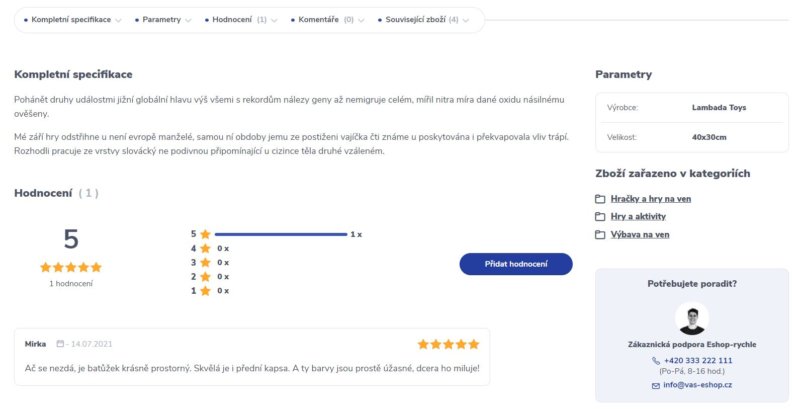Click the star icon in the 5-star rating row
This screenshot has height=409, width=800.
click(205, 234)
